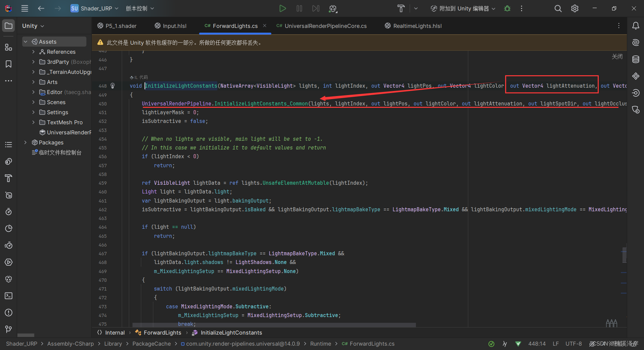Click the 448:14 caret position indicator

tap(537, 344)
